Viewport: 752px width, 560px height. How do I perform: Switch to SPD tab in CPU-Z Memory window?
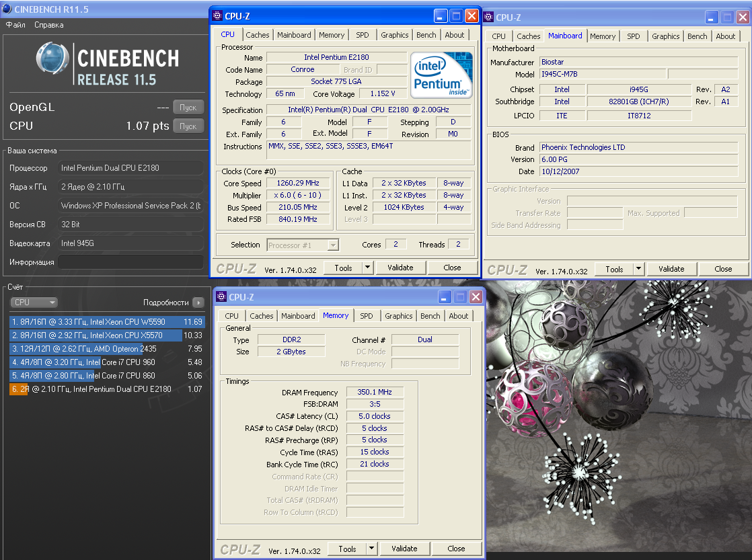click(x=367, y=316)
